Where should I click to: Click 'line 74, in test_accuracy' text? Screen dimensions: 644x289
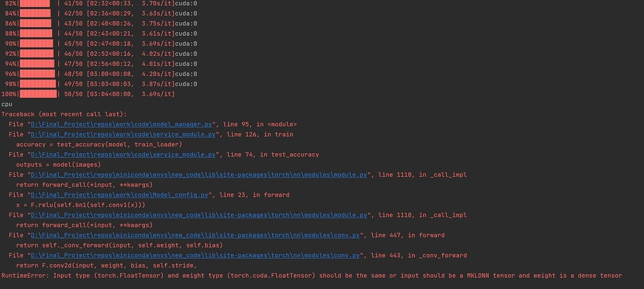click(x=273, y=154)
